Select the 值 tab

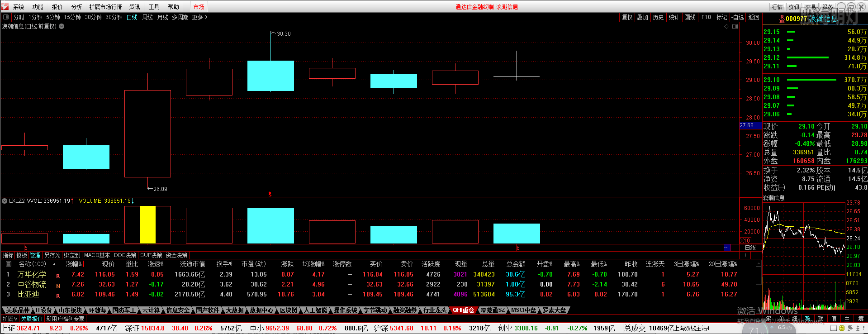(x=834, y=319)
